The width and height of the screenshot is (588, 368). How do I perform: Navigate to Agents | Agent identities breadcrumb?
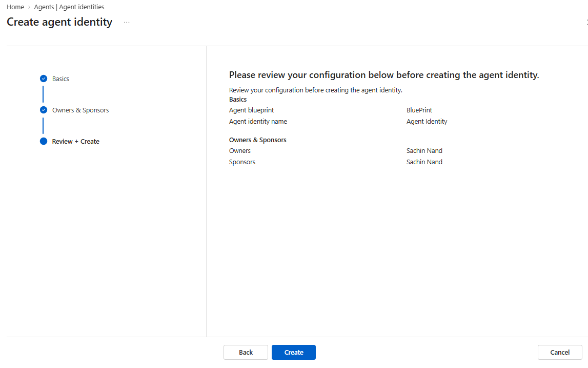click(69, 7)
